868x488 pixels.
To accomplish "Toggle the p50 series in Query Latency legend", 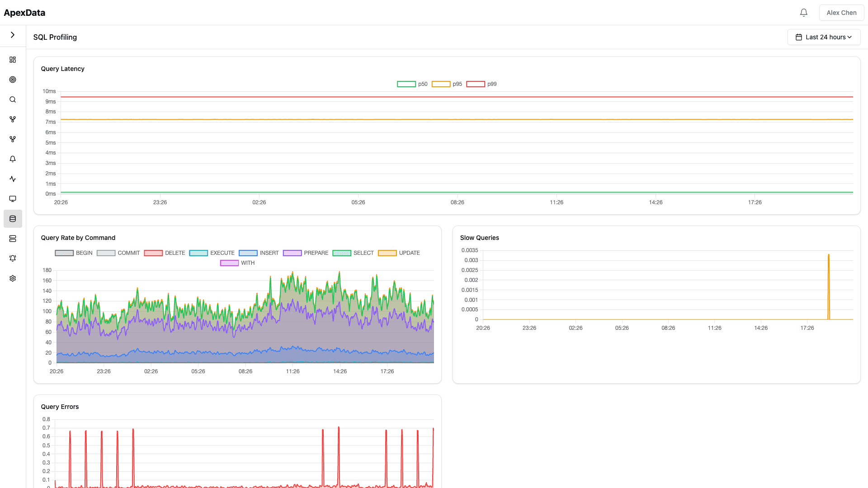I will [412, 84].
